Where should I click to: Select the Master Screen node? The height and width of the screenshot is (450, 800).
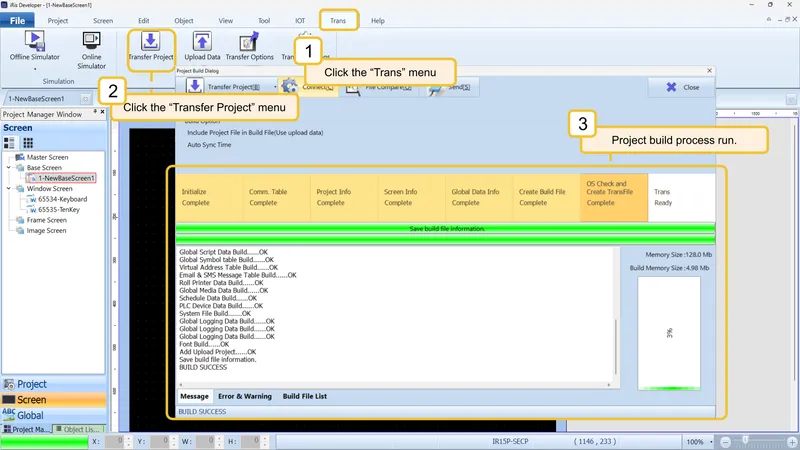click(47, 157)
